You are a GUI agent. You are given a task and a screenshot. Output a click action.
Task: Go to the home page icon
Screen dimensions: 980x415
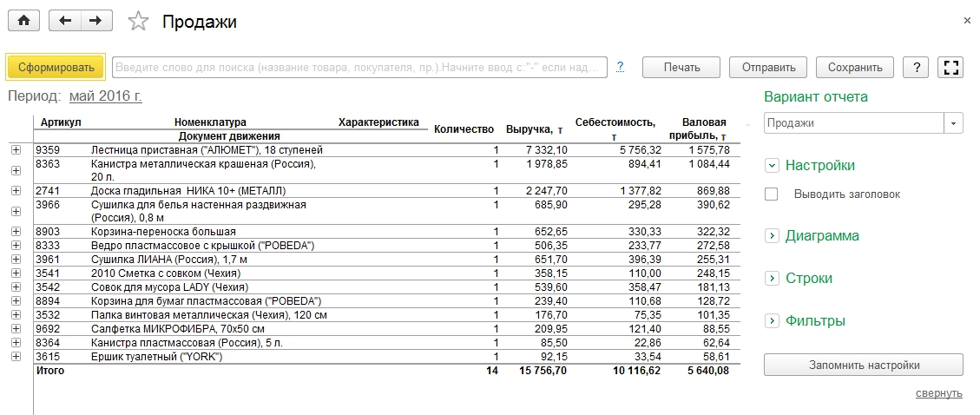[23, 21]
